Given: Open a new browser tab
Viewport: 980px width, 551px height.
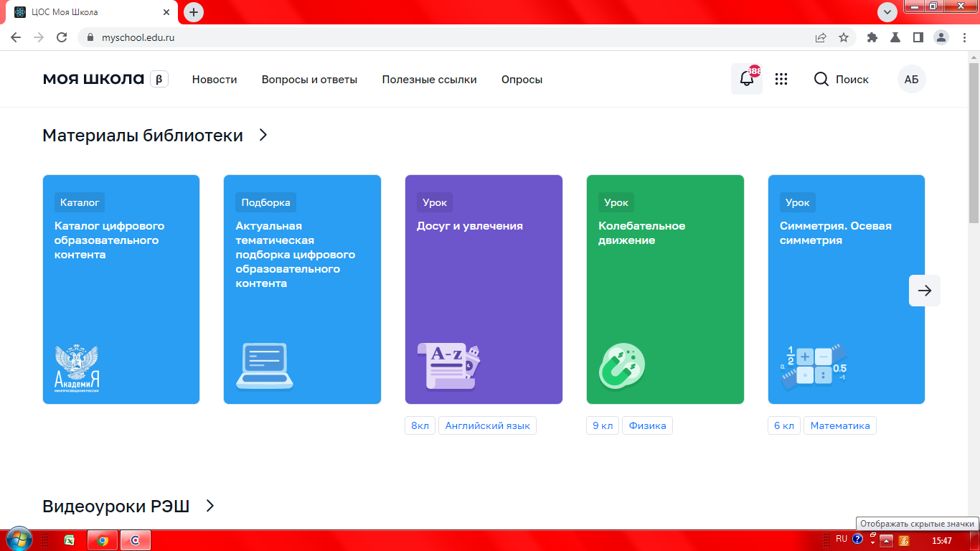Looking at the screenshot, I should 194,12.
